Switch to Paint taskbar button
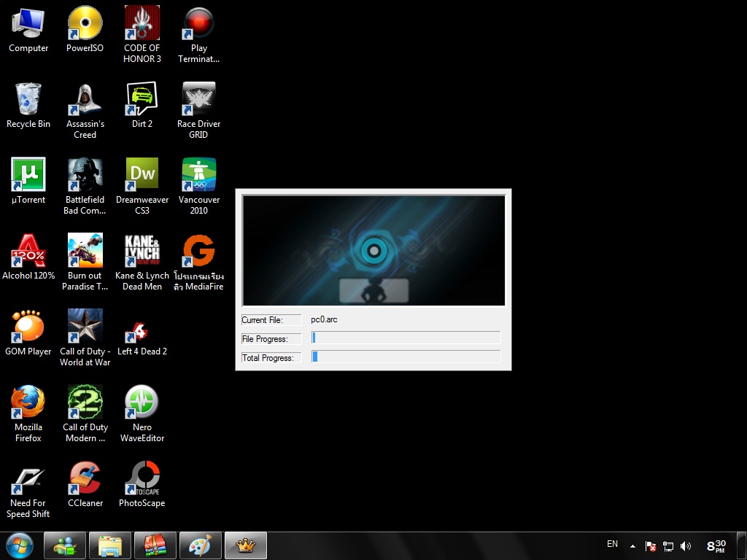Image resolution: width=747 pixels, height=560 pixels. 201,545
